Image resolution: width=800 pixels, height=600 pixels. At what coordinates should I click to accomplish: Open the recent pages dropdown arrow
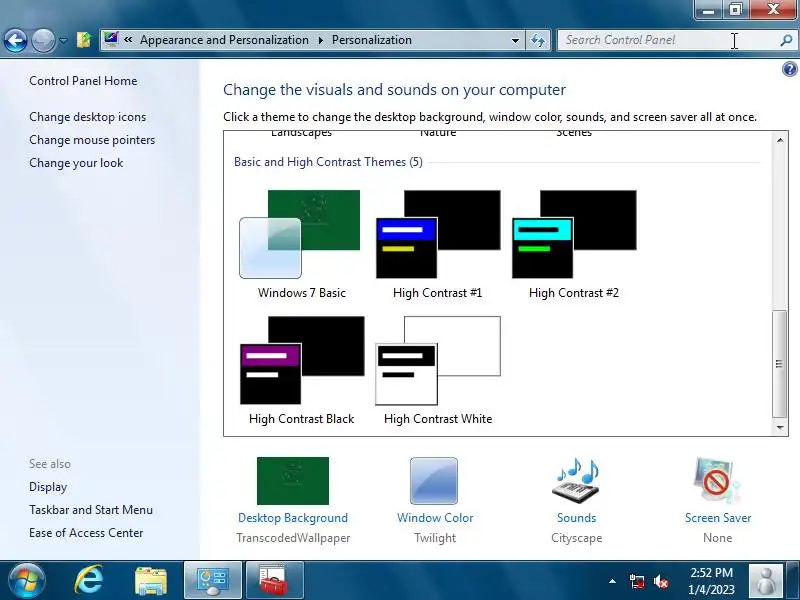tap(63, 40)
